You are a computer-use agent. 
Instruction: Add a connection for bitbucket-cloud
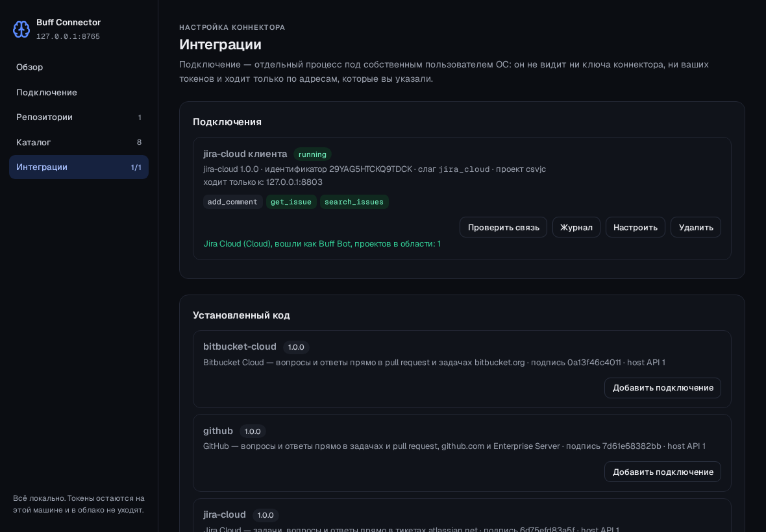coord(662,388)
